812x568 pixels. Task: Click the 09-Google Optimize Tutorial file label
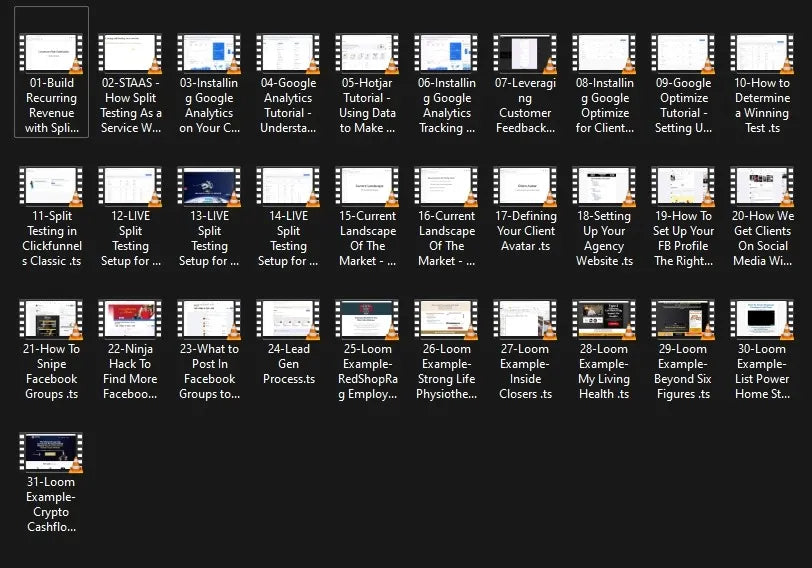point(683,106)
